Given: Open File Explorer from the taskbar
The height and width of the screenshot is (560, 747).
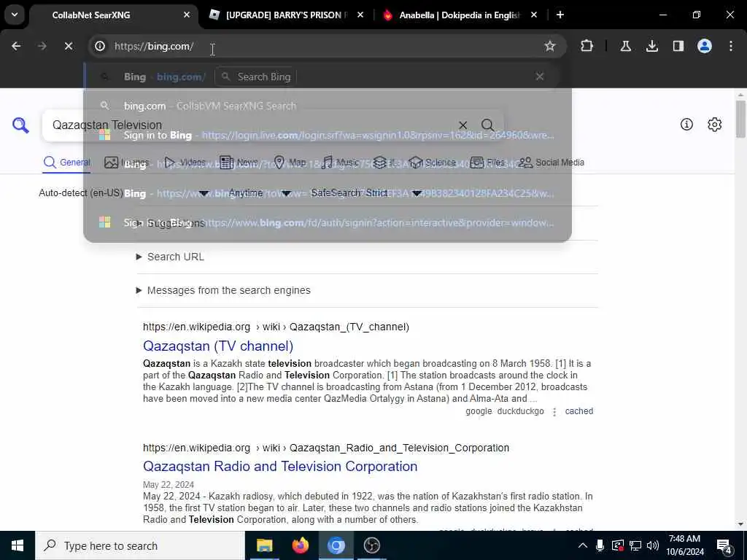Looking at the screenshot, I should coord(264,545).
